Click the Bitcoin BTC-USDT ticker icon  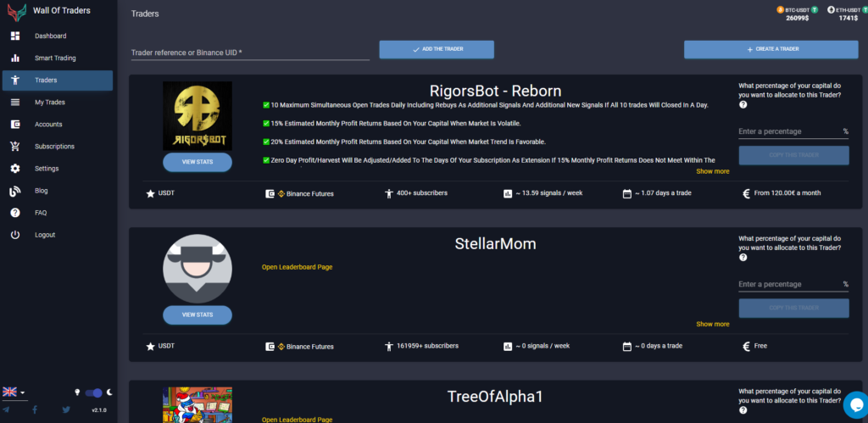click(781, 9)
